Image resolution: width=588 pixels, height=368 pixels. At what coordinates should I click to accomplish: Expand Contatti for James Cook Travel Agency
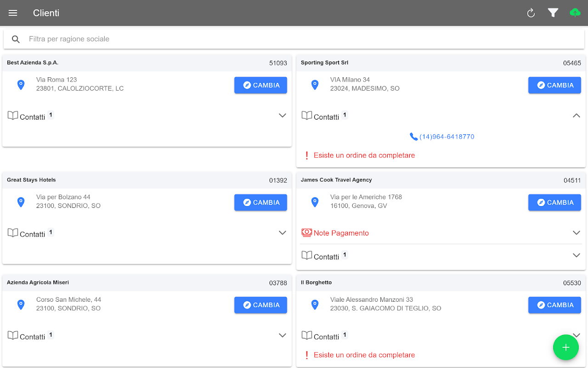577,255
